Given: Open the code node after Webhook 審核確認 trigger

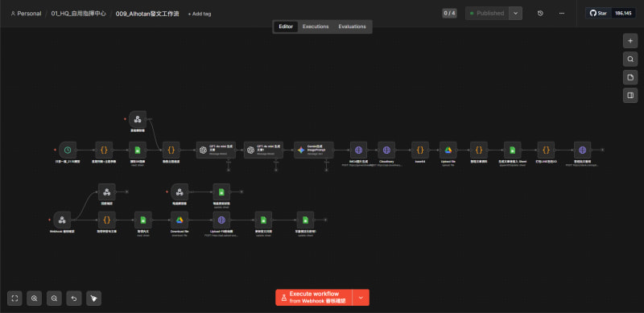Looking at the screenshot, I should [107, 220].
